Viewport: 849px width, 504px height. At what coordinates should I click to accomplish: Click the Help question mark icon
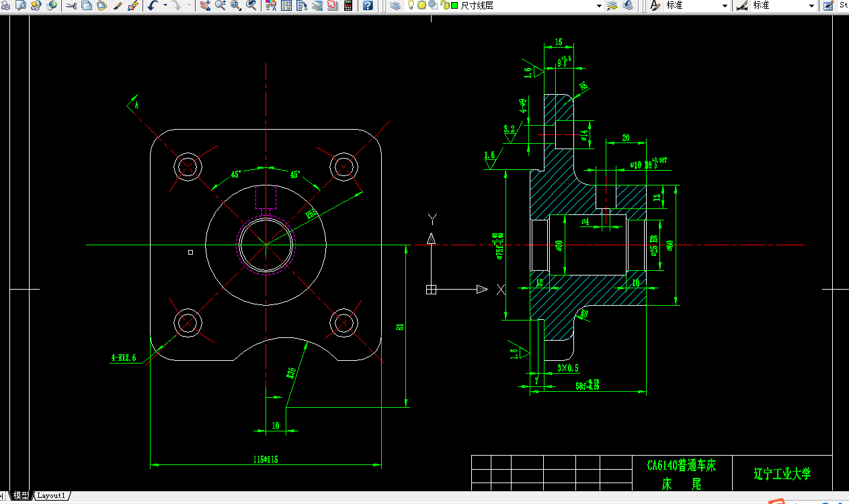(368, 5)
